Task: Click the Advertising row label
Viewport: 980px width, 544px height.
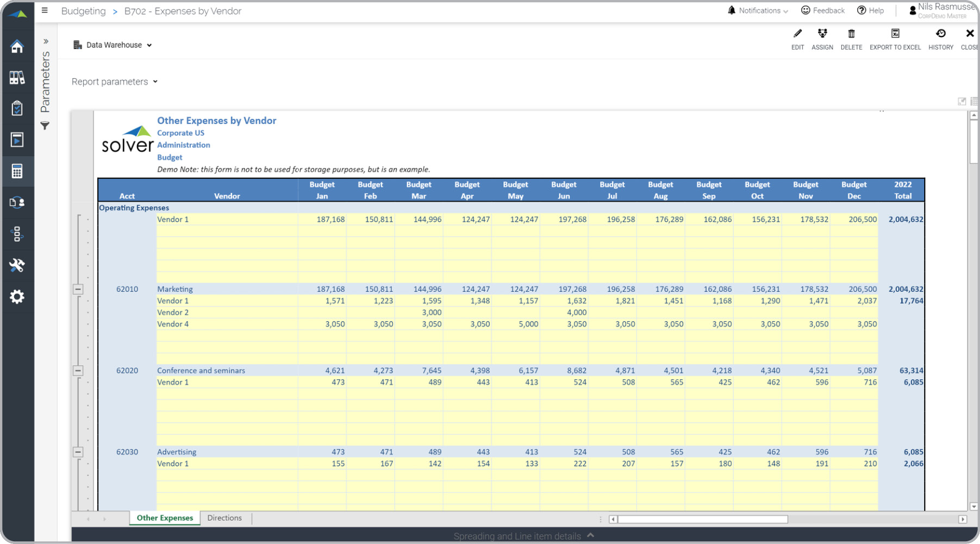Action: [177, 452]
